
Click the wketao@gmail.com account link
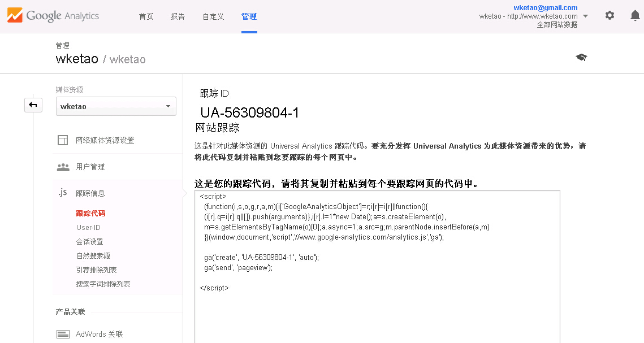pyautogui.click(x=546, y=8)
